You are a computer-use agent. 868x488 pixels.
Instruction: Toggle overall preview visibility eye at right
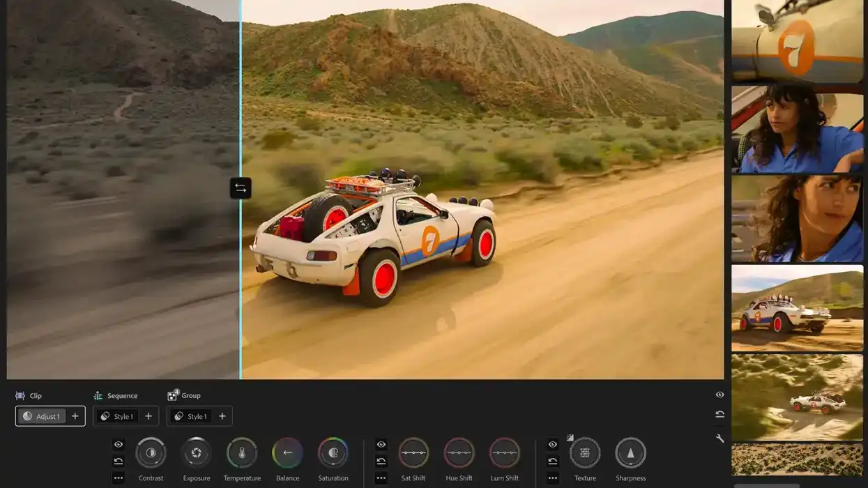tap(720, 395)
